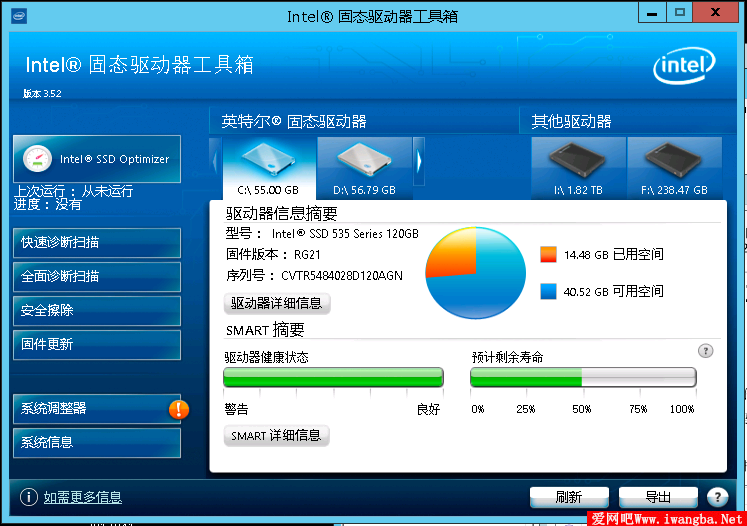The image size is (747, 526).
Task: Click the I:\ black drive icon
Action: coord(577,160)
